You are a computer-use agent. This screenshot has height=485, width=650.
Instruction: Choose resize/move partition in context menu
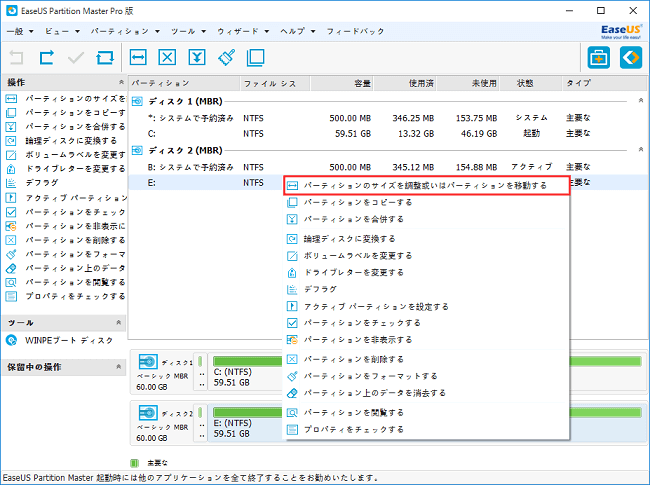[x=427, y=186]
